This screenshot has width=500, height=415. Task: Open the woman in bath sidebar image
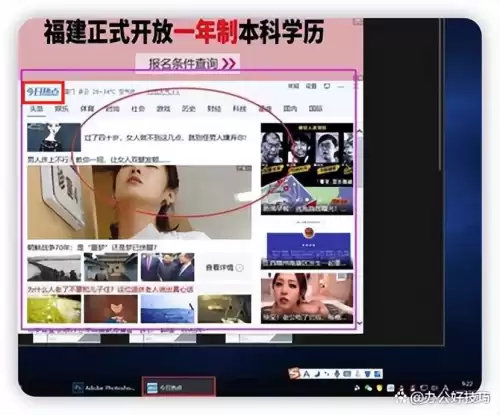307,298
